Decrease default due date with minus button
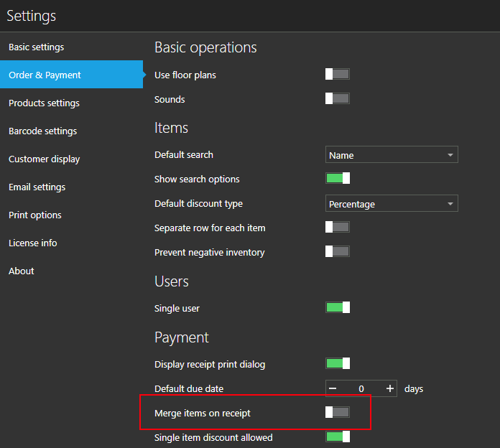Screen dimensions: 500x448 pos(333,388)
